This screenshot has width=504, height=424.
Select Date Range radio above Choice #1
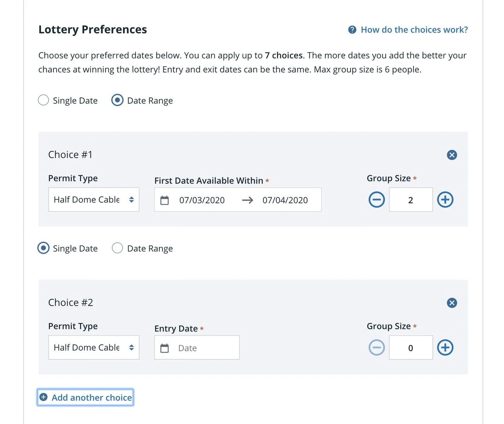[x=117, y=100]
